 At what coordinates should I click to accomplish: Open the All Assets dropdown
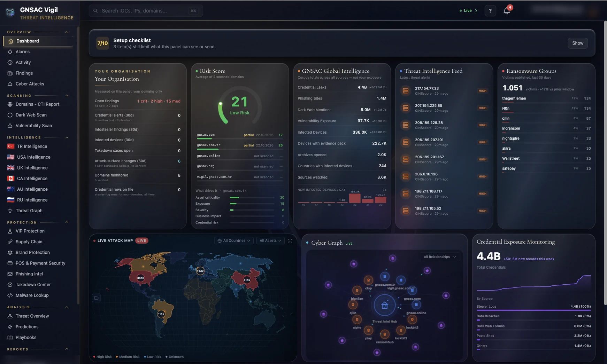tap(270, 241)
